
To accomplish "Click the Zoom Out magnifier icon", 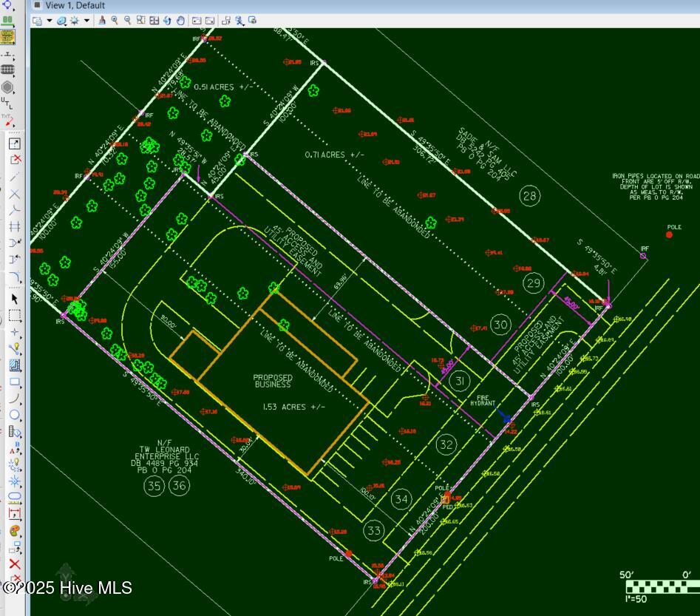I will tap(127, 21).
